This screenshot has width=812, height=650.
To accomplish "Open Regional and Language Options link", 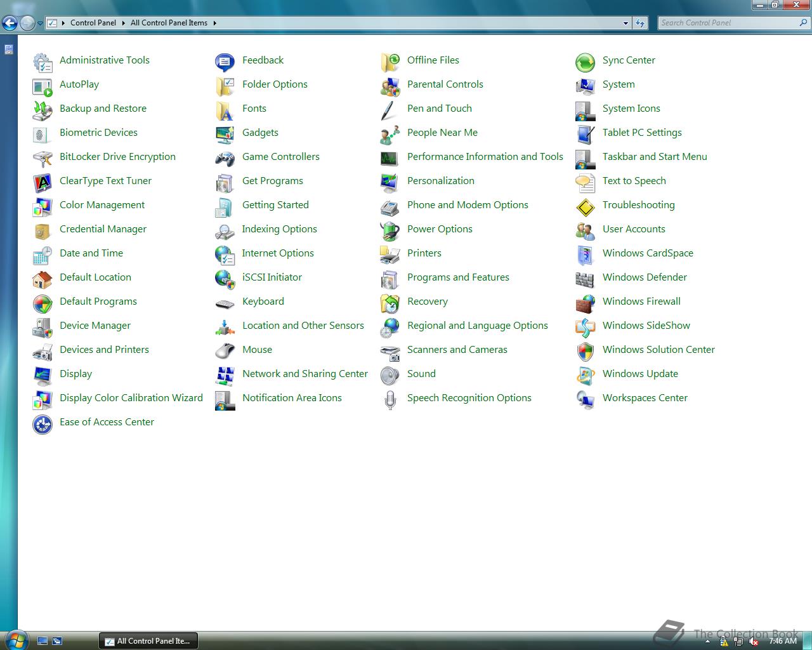I will tap(478, 325).
